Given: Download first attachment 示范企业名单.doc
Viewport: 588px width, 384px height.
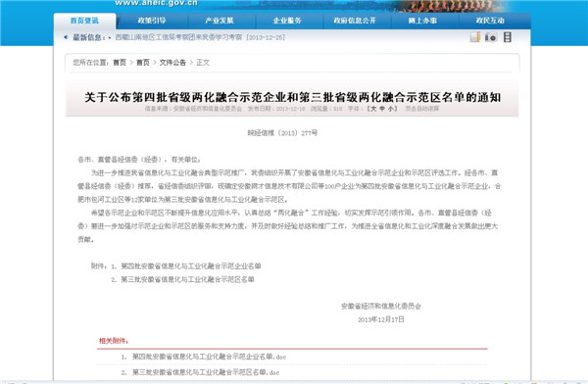Looking at the screenshot, I should point(209,357).
